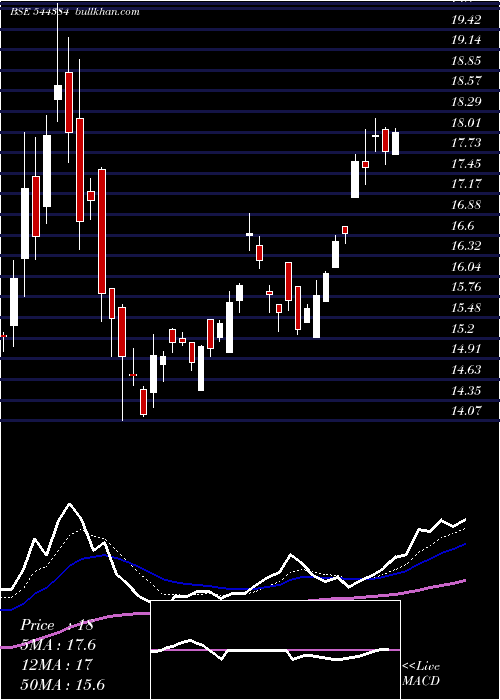The width and height of the screenshot is (500, 700).
Task: Click the 15.76 price axis value
Action: tap(466, 287)
